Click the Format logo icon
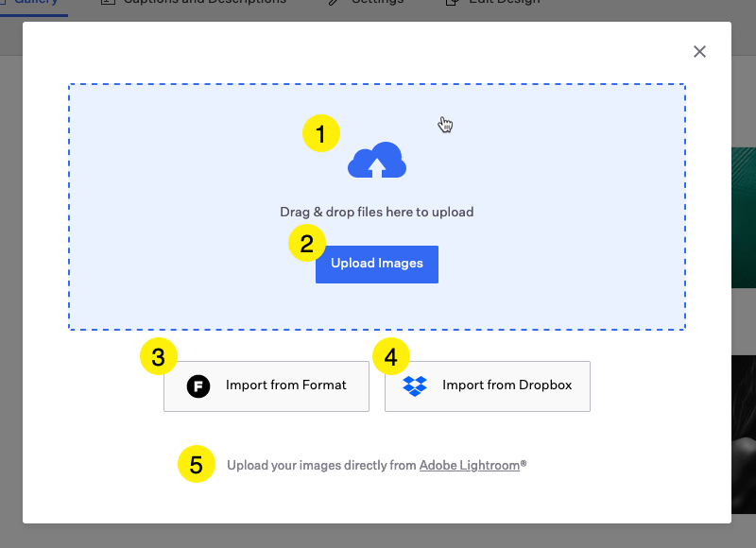 pyautogui.click(x=198, y=385)
